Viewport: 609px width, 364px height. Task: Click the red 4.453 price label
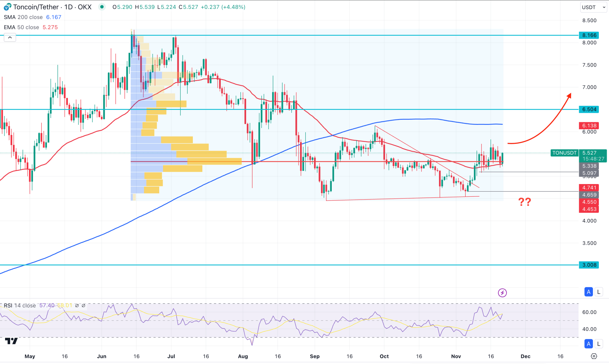(x=589, y=209)
